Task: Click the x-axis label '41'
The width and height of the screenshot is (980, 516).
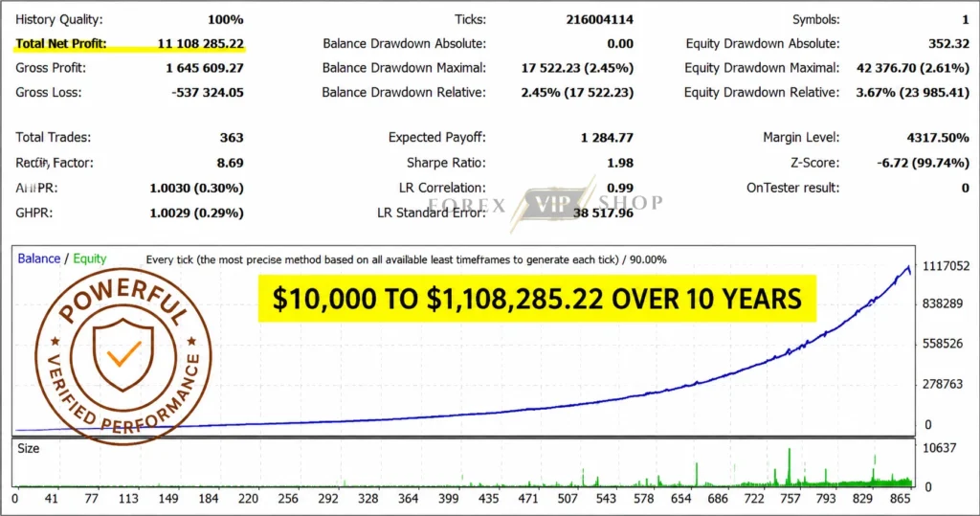Action: point(52,499)
